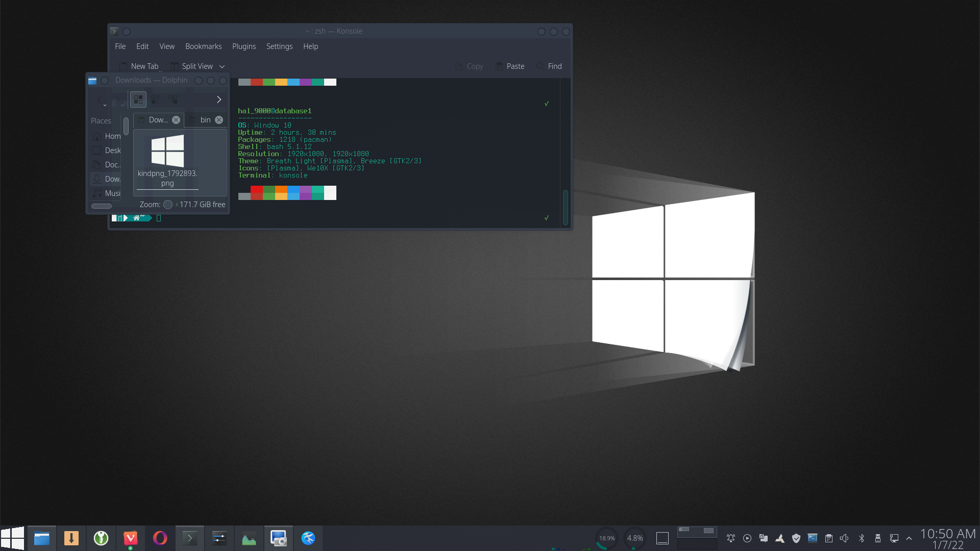Close the Downloads tab in Dolphin
980x551 pixels.
tap(176, 120)
